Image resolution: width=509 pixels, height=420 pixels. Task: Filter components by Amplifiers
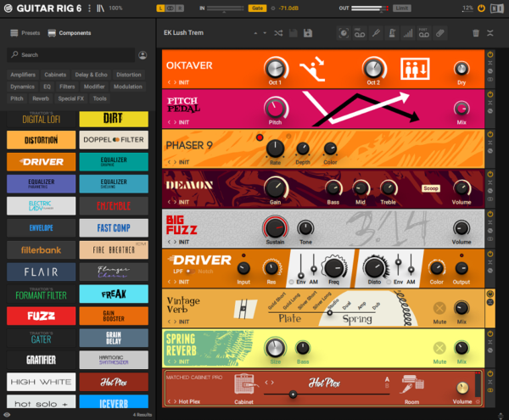coord(23,75)
